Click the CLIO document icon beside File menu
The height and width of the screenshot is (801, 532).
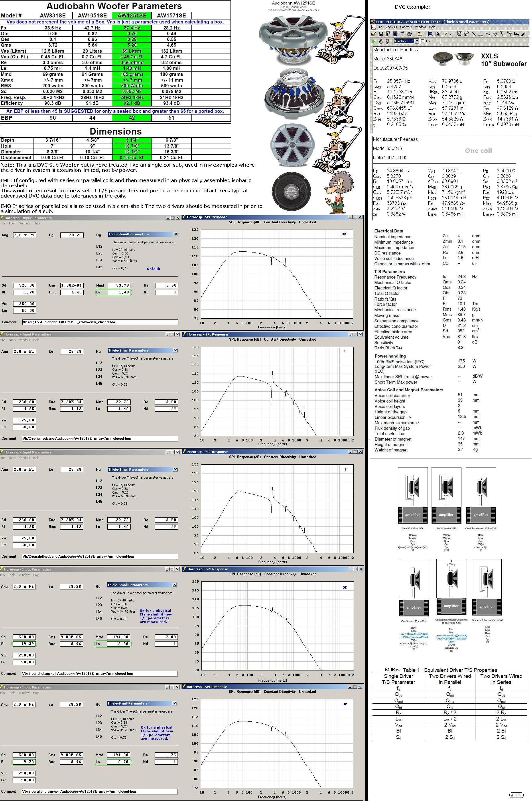click(374, 27)
